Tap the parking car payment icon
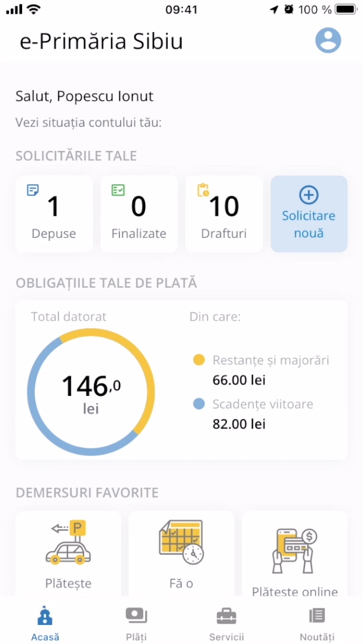This screenshot has height=644, width=363. [x=67, y=543]
